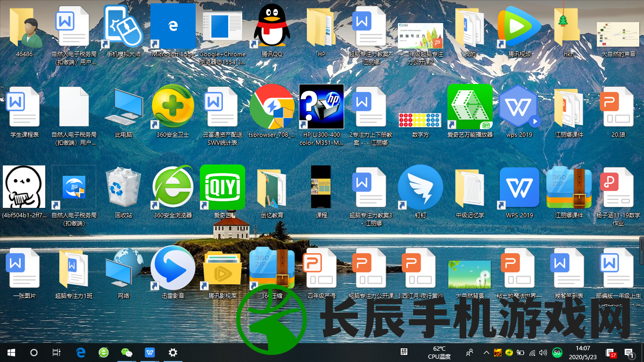Open the 14:07 clock calendar
The width and height of the screenshot is (644, 362).
[583, 352]
